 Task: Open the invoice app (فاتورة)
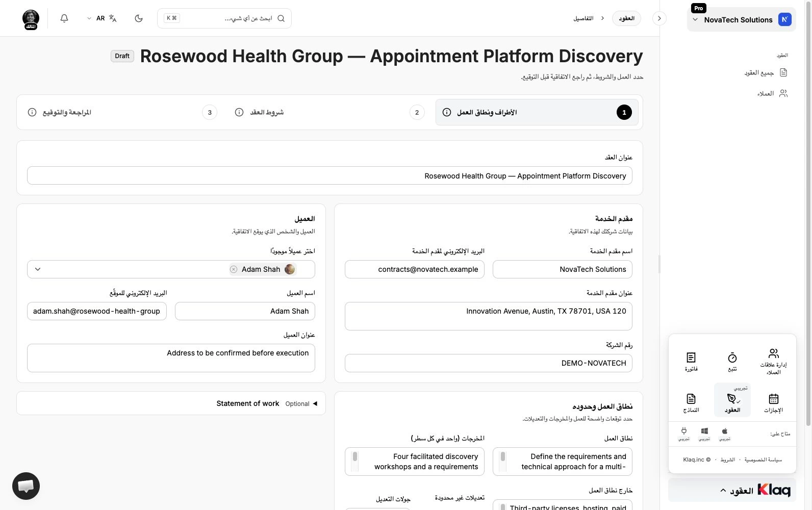(x=691, y=362)
